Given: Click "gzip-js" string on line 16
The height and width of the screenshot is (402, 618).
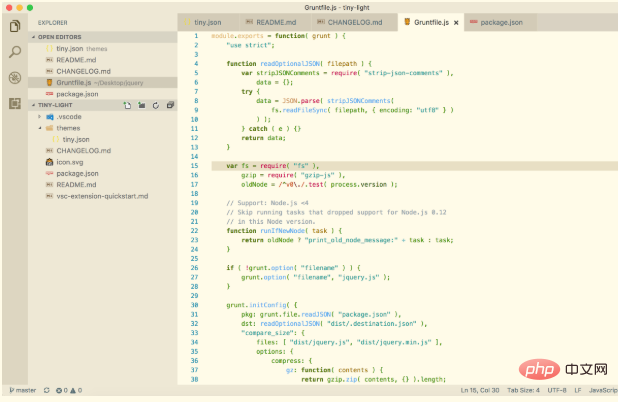Looking at the screenshot, I should point(318,175).
